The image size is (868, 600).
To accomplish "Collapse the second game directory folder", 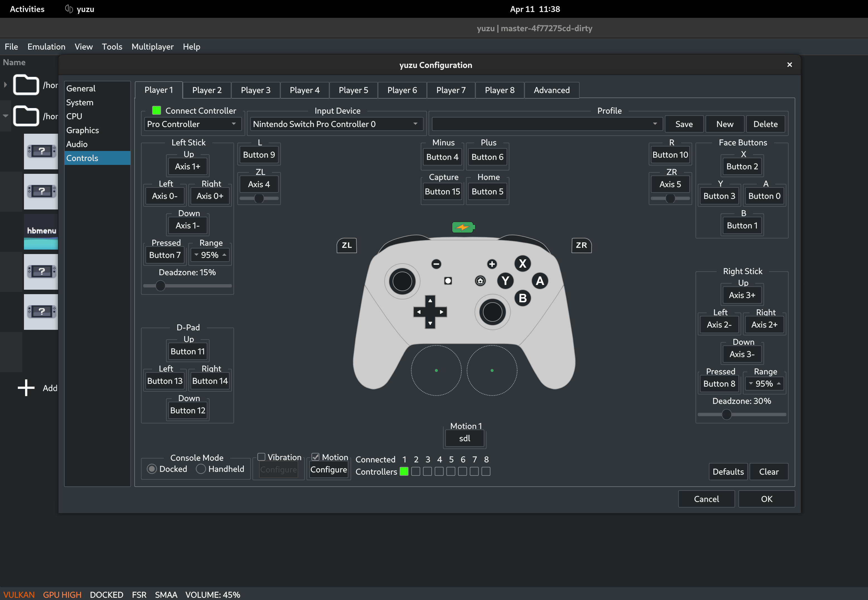I will [x=5, y=116].
